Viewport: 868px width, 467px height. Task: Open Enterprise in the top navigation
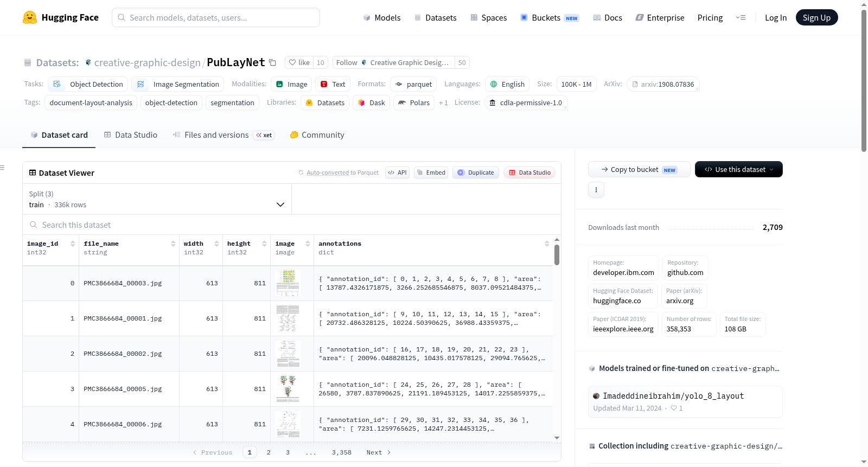pos(660,17)
